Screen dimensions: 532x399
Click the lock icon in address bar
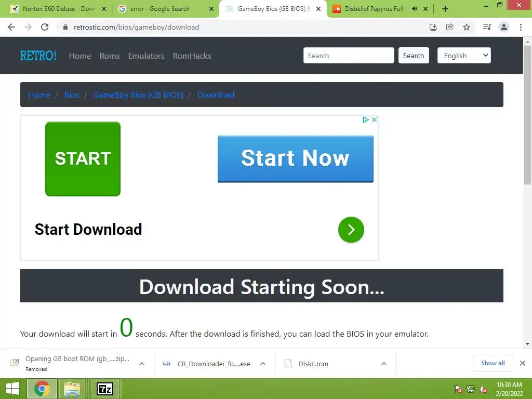click(x=65, y=27)
